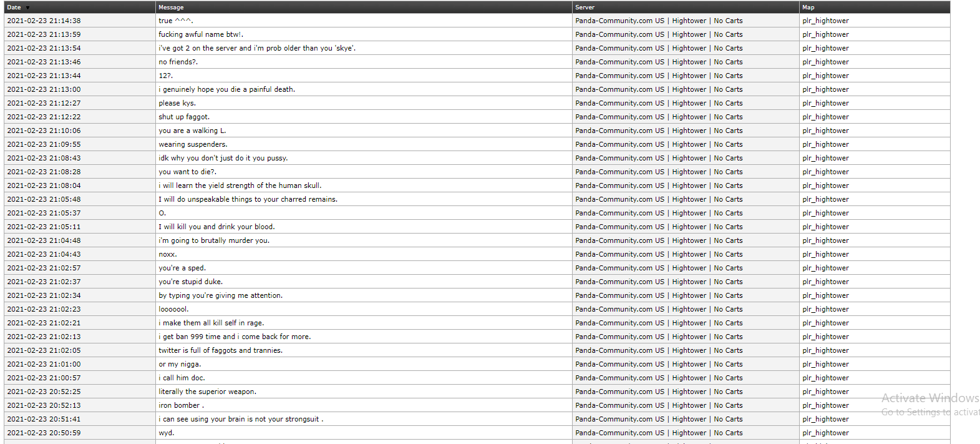
Task: Click the map cell next to 'noxx.' message
Action: [x=825, y=254]
